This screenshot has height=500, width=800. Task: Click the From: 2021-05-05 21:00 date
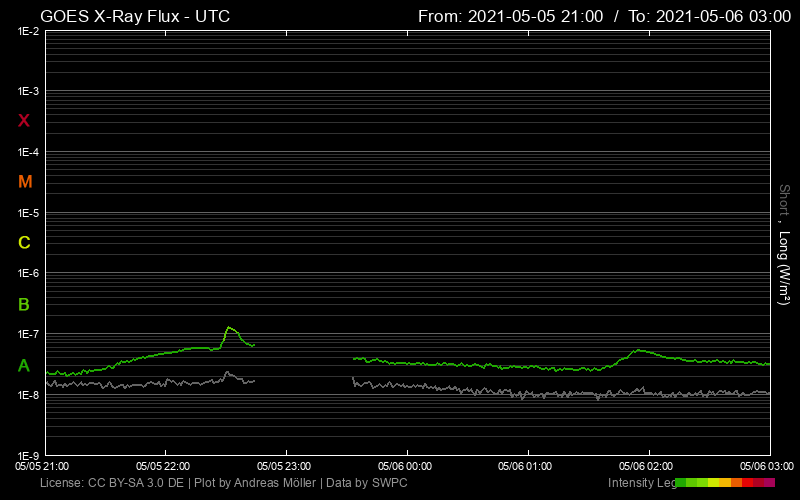[x=510, y=16]
